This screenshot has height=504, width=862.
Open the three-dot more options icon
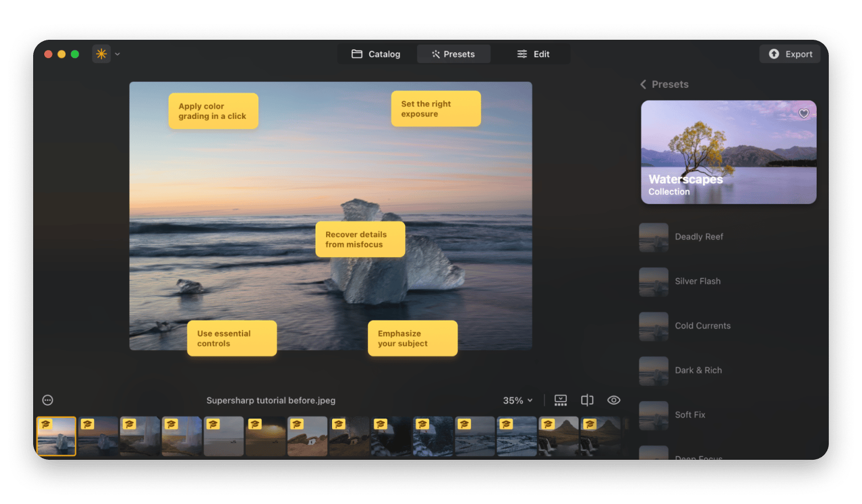pos(48,400)
